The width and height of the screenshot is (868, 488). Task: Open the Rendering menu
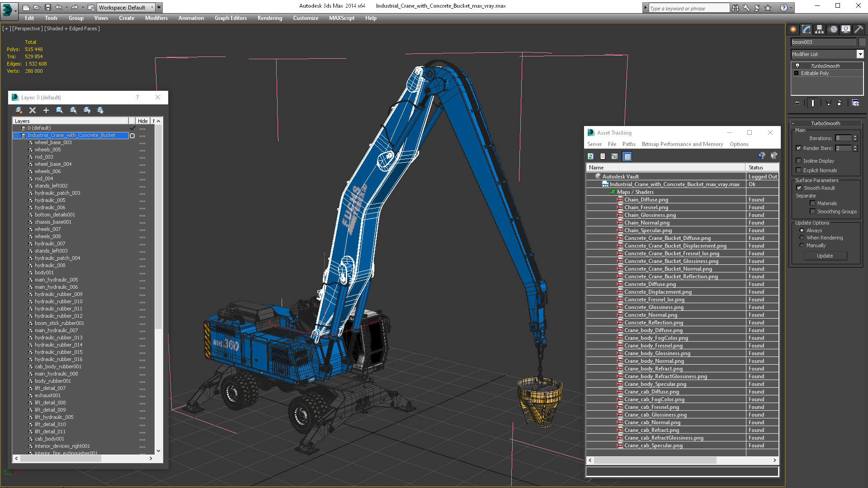click(269, 18)
